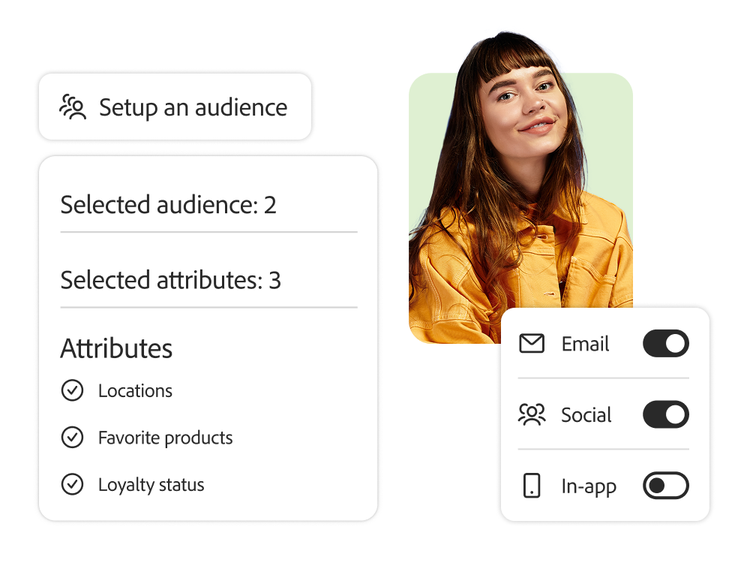The image size is (750, 563).
Task: Click the Locations label
Action: pyautogui.click(x=135, y=391)
